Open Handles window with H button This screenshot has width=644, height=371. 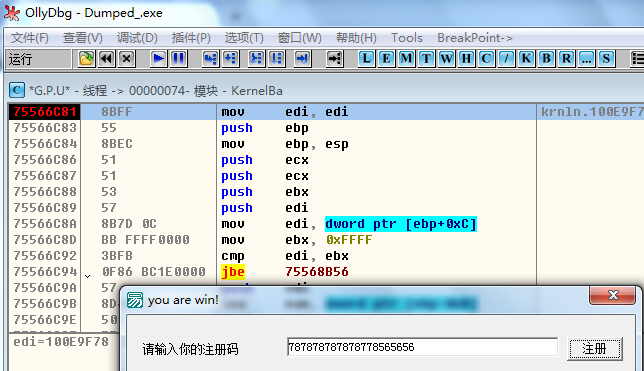click(x=466, y=59)
